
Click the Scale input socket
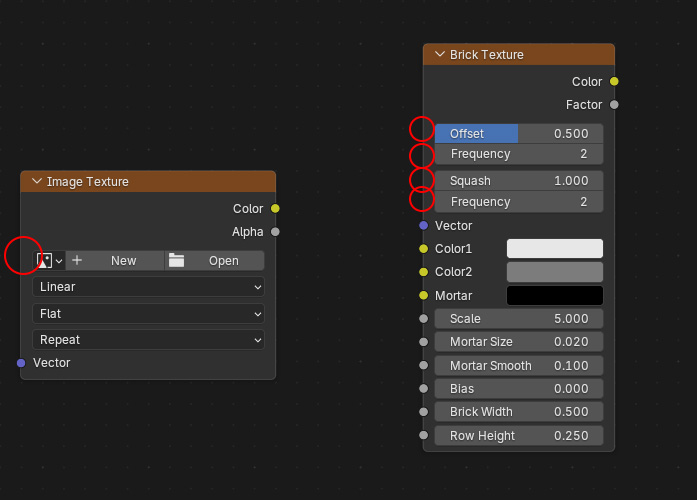424,319
